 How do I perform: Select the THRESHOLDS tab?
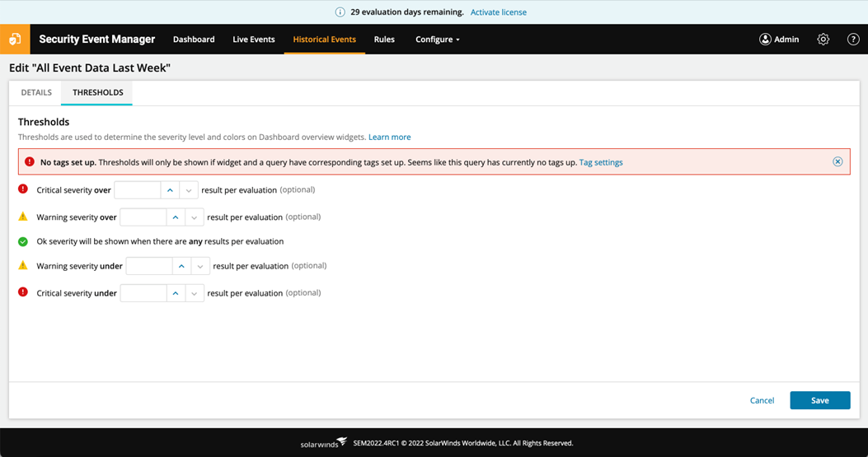tap(97, 92)
